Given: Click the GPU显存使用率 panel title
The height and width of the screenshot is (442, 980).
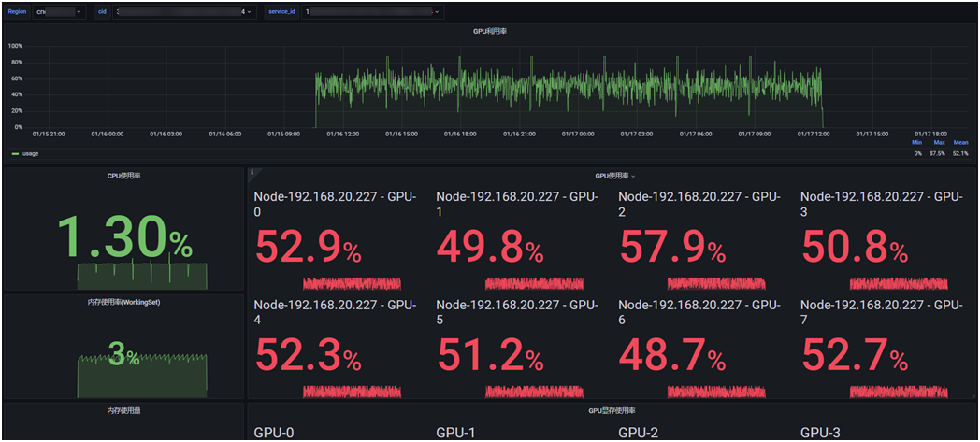Looking at the screenshot, I should click(x=612, y=410).
